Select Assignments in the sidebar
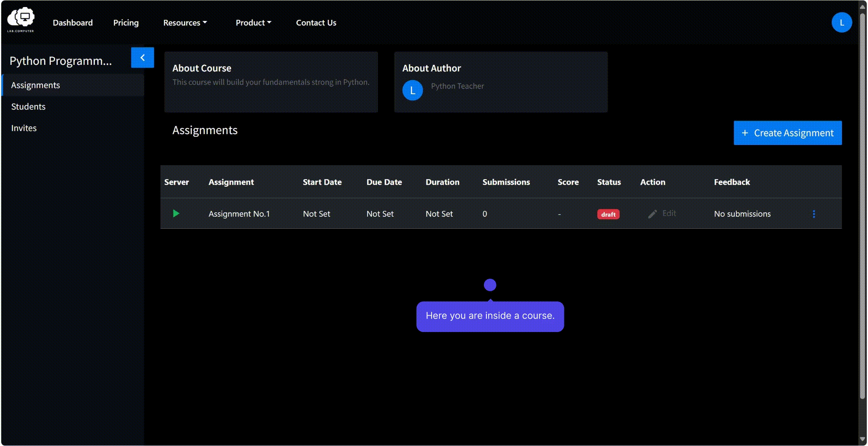This screenshot has width=868, height=446. click(73, 85)
